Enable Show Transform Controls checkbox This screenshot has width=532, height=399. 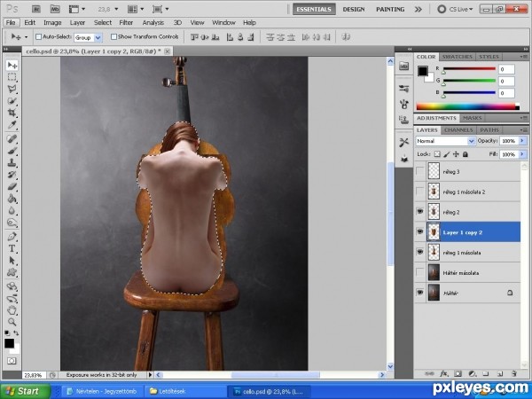[x=114, y=36]
